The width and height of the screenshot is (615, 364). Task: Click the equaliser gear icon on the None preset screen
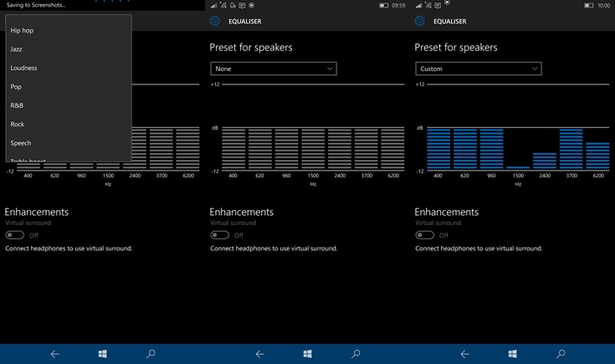click(x=214, y=21)
